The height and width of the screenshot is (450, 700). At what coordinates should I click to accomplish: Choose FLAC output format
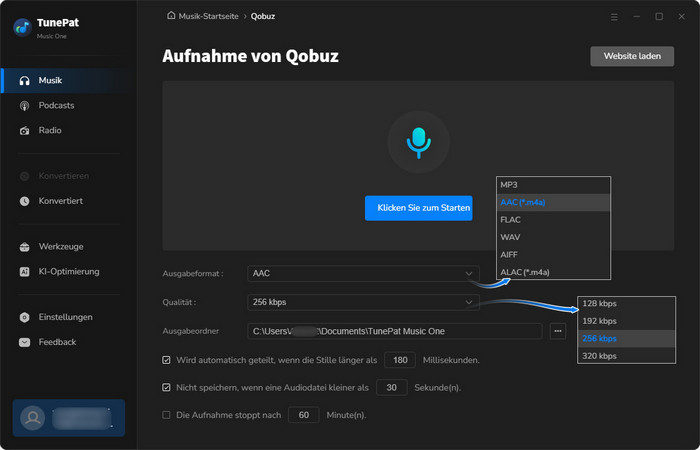pyautogui.click(x=553, y=220)
